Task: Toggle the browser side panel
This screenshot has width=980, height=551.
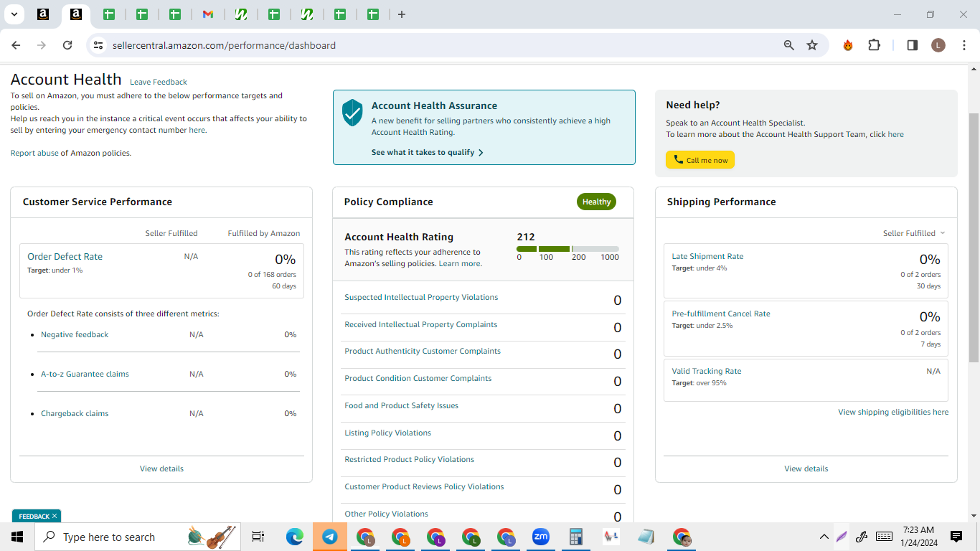Action: point(913,45)
